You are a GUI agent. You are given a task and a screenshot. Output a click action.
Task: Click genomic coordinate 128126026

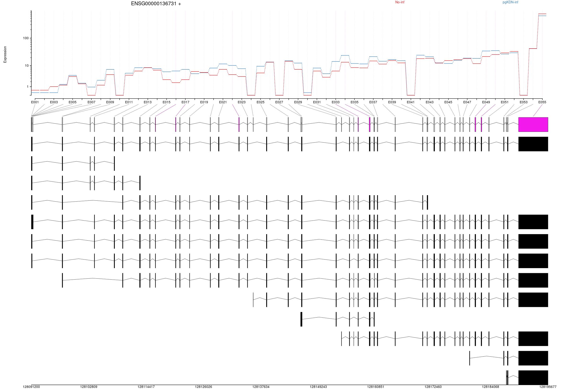coord(204,387)
